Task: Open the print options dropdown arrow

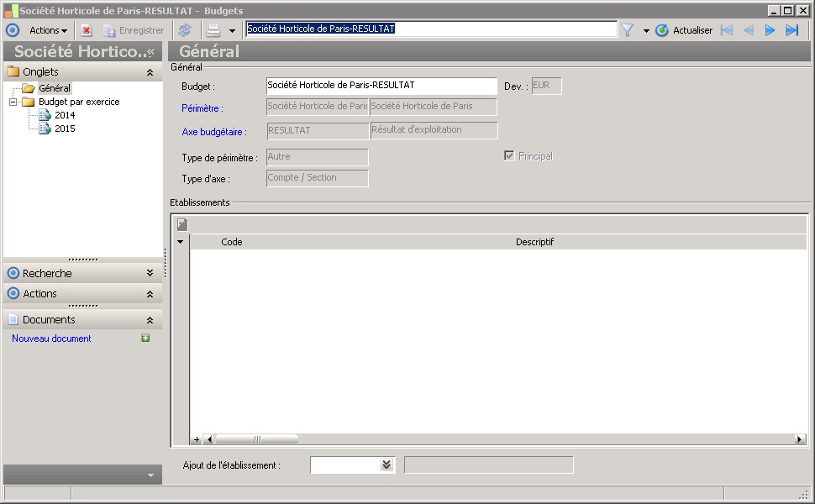Action: [233, 31]
